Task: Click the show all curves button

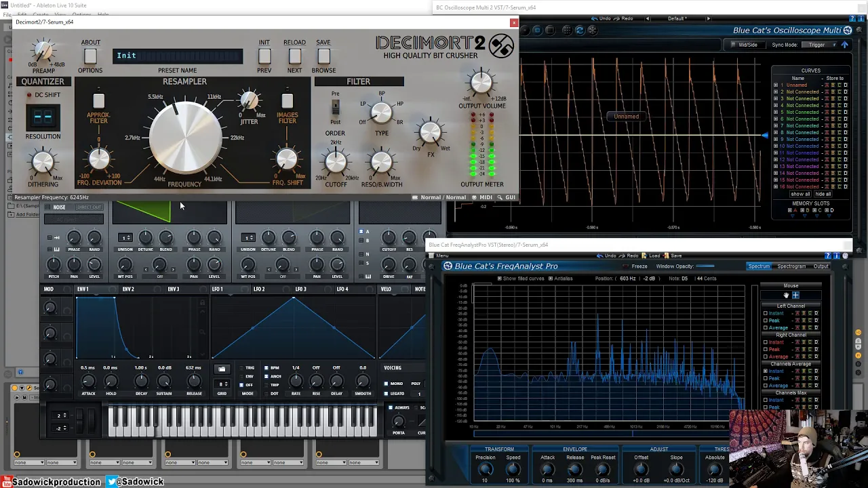Action: pyautogui.click(x=800, y=194)
